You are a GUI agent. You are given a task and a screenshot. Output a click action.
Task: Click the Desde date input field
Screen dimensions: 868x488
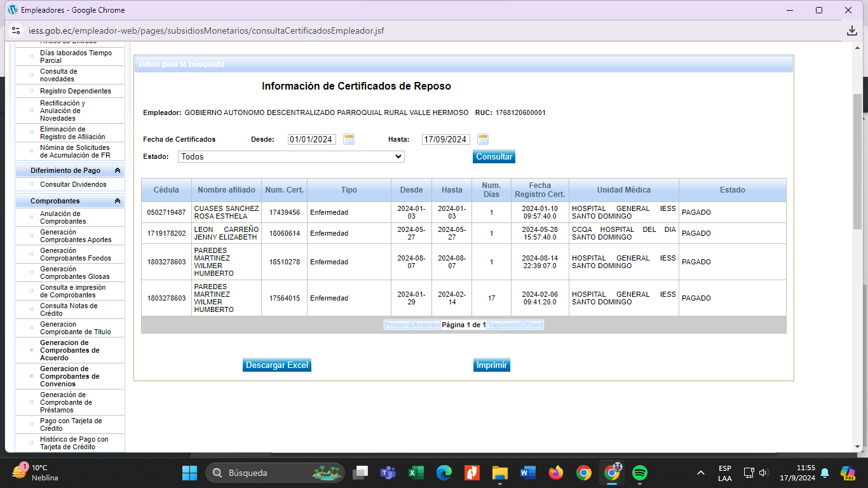[311, 139]
